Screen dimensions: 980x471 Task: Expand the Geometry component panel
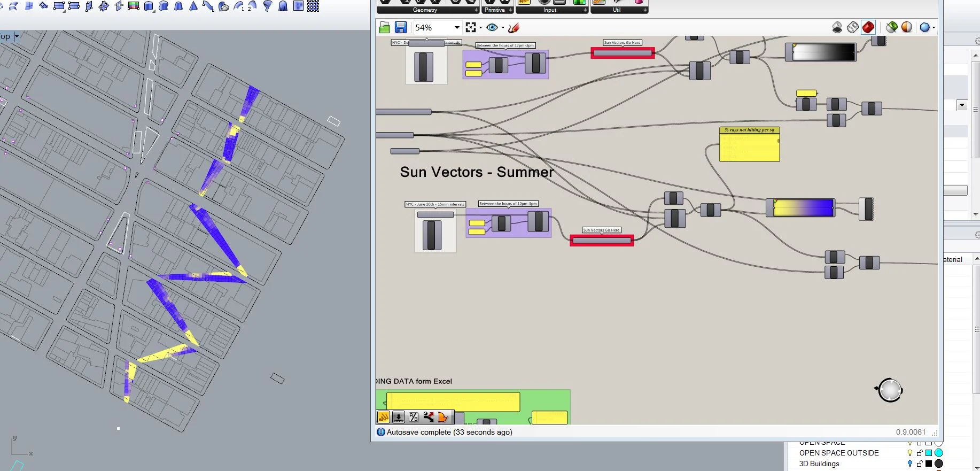[477, 10]
